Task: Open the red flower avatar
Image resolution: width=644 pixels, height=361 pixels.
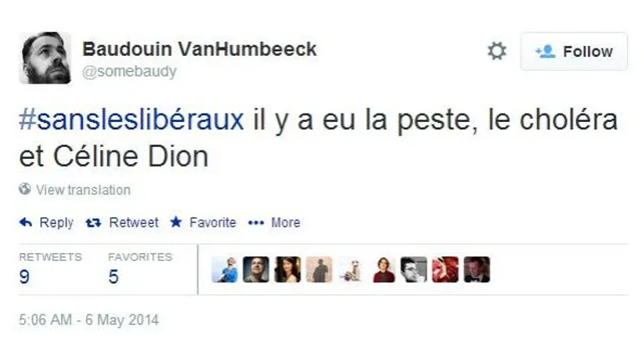Action: click(445, 270)
